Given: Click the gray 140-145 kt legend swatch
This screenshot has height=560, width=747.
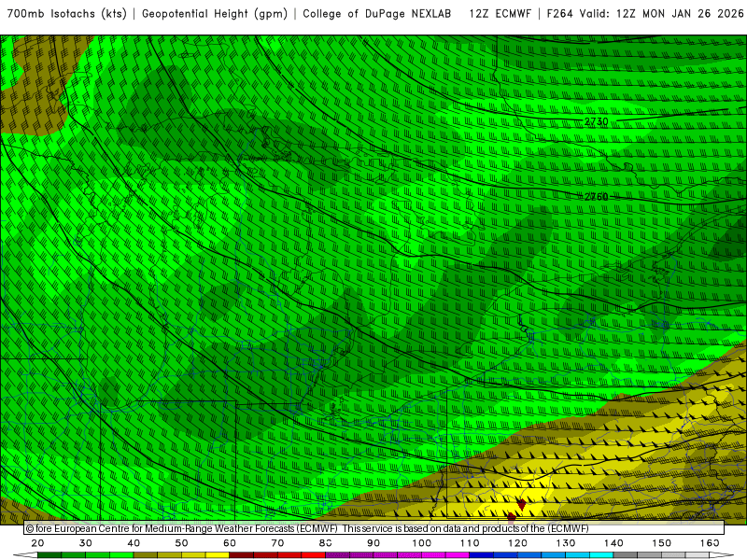Looking at the screenshot, I should [626, 555].
